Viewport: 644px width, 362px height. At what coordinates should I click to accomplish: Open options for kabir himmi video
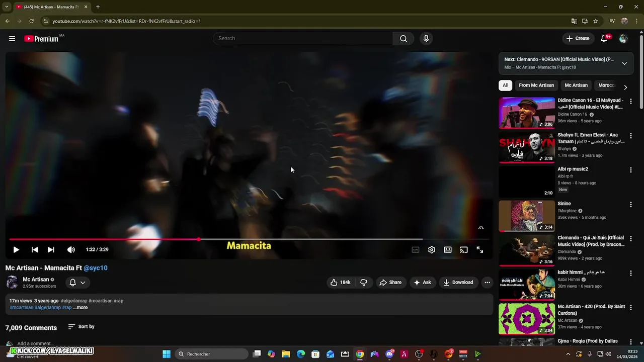631,273
